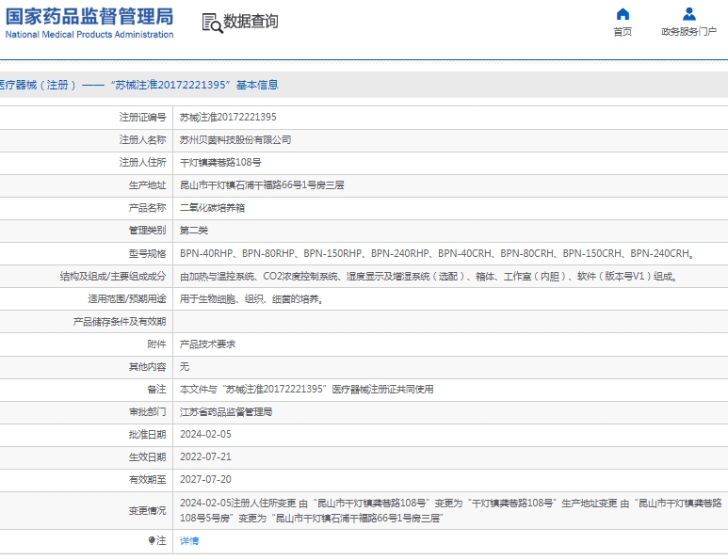Click the value 昆山市千灯镇石浦千福路66号1号房三层
This screenshot has height=560, width=728.
(x=262, y=185)
